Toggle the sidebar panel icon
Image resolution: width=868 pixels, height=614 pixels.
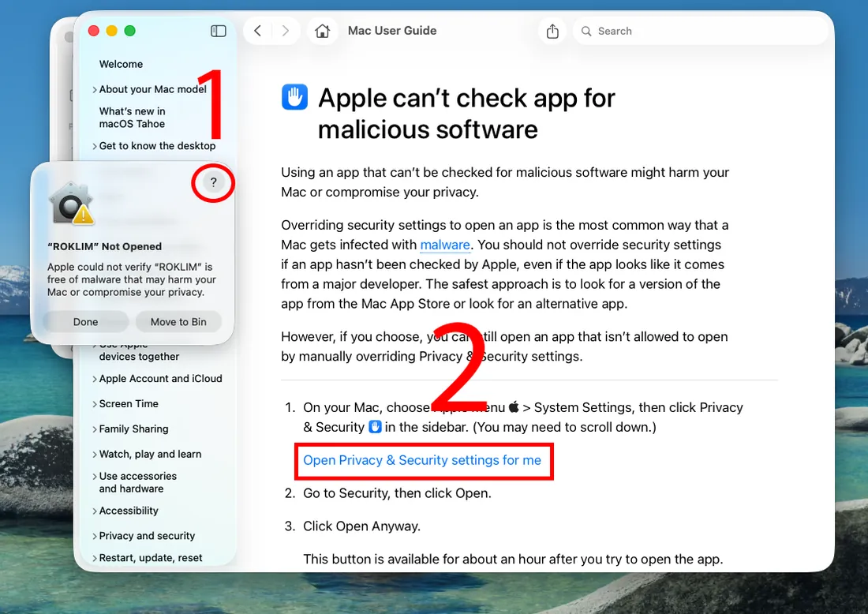[x=218, y=31]
